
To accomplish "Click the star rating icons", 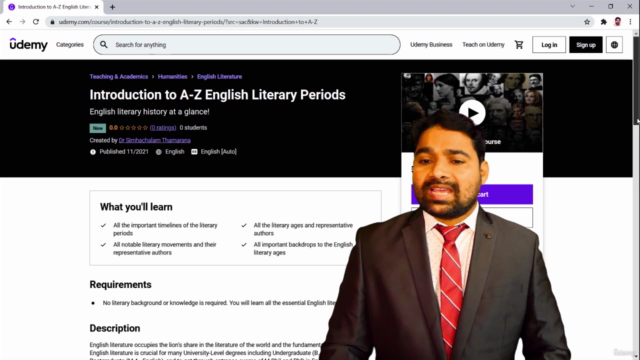I will pos(133,128).
